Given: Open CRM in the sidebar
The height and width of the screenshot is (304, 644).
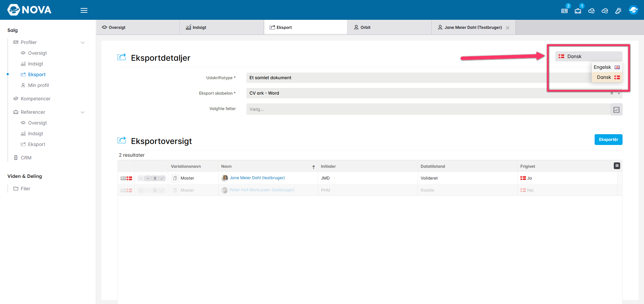Looking at the screenshot, I should click(26, 158).
